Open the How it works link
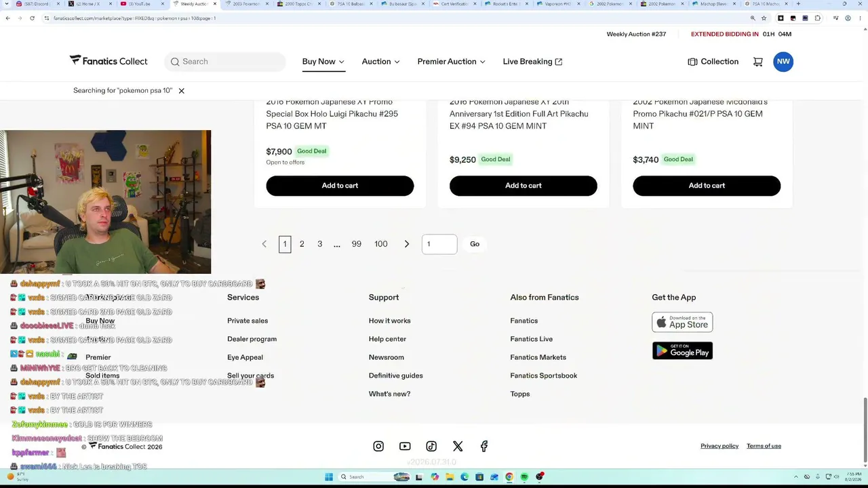This screenshot has height=488, width=868. point(389,321)
